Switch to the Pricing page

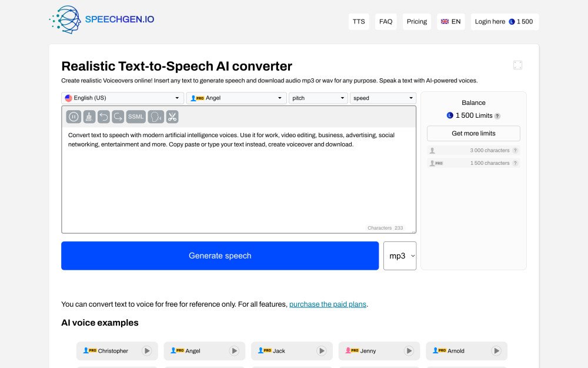click(416, 21)
